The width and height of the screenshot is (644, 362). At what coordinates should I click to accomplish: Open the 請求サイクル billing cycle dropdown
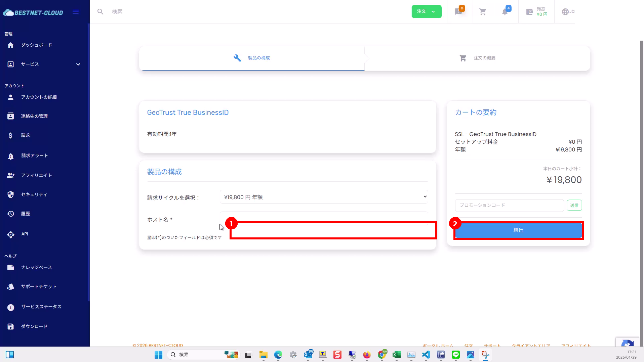tap(324, 197)
